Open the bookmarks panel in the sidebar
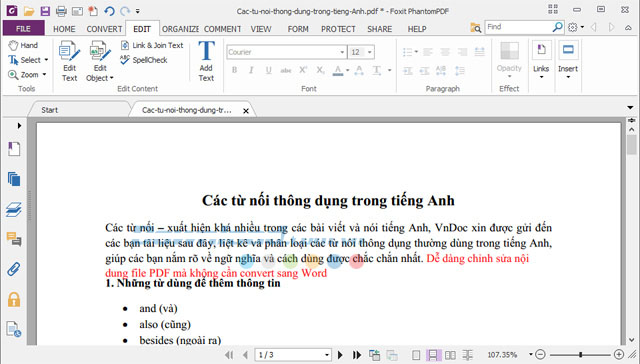The image size is (640, 364). (x=14, y=149)
